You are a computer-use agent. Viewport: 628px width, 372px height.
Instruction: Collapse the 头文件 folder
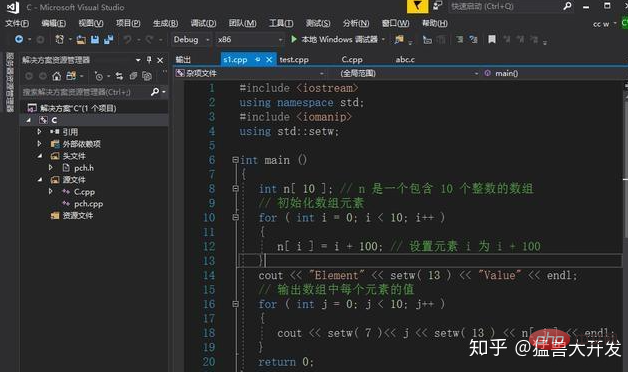pyautogui.click(x=39, y=156)
